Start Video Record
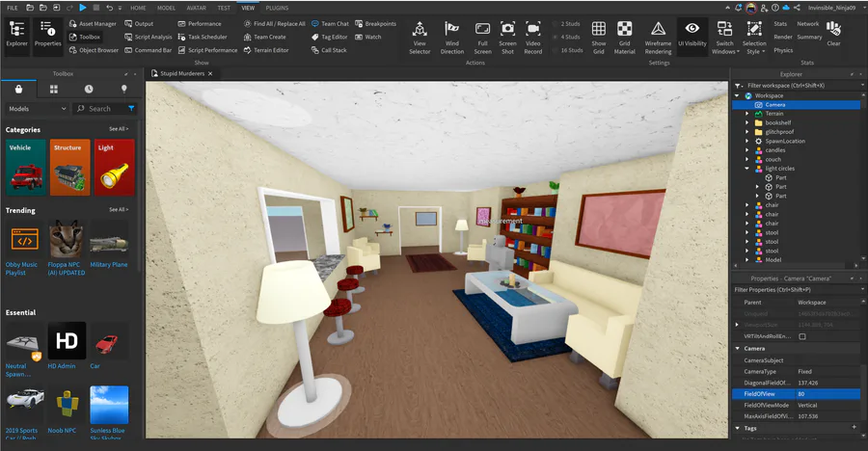Image resolution: width=868 pixels, height=451 pixels. click(x=533, y=37)
